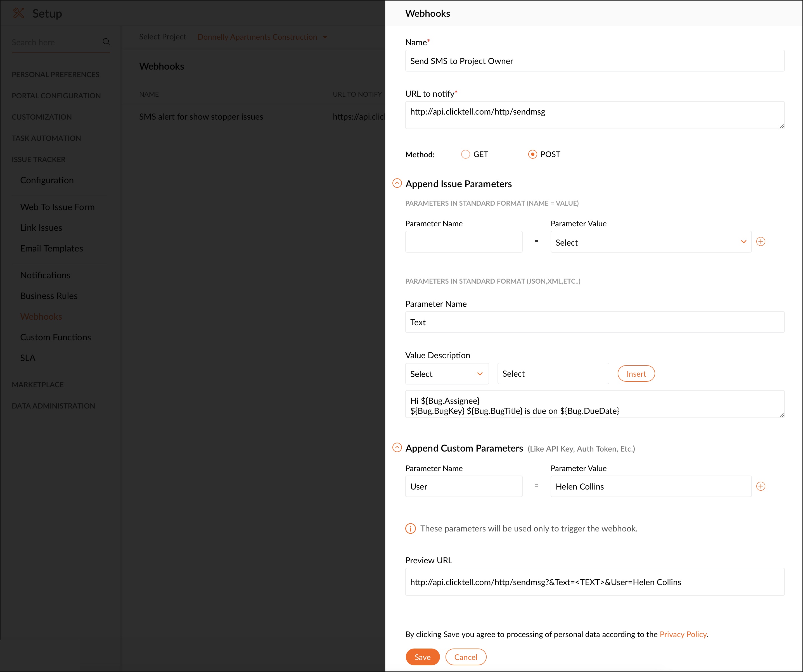
Task: Click the URL to notify text area
Action: 594,115
